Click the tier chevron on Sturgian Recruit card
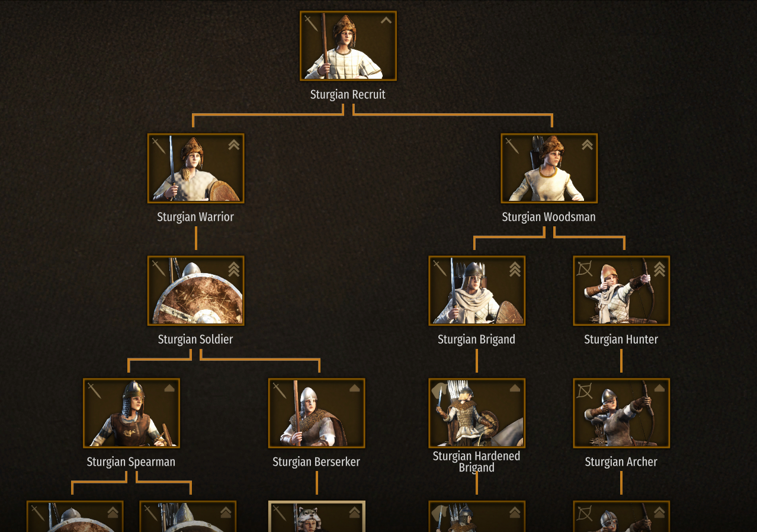This screenshot has width=757, height=532. click(386, 20)
